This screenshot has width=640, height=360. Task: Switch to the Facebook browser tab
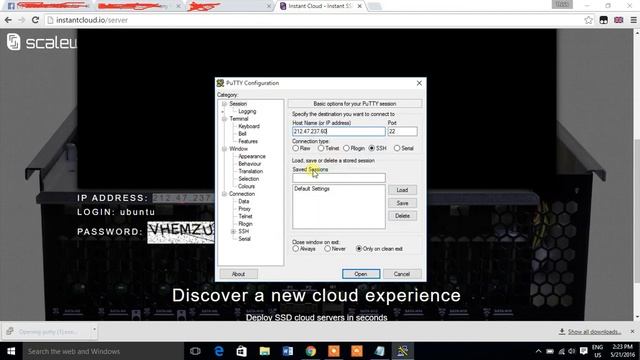point(49,6)
